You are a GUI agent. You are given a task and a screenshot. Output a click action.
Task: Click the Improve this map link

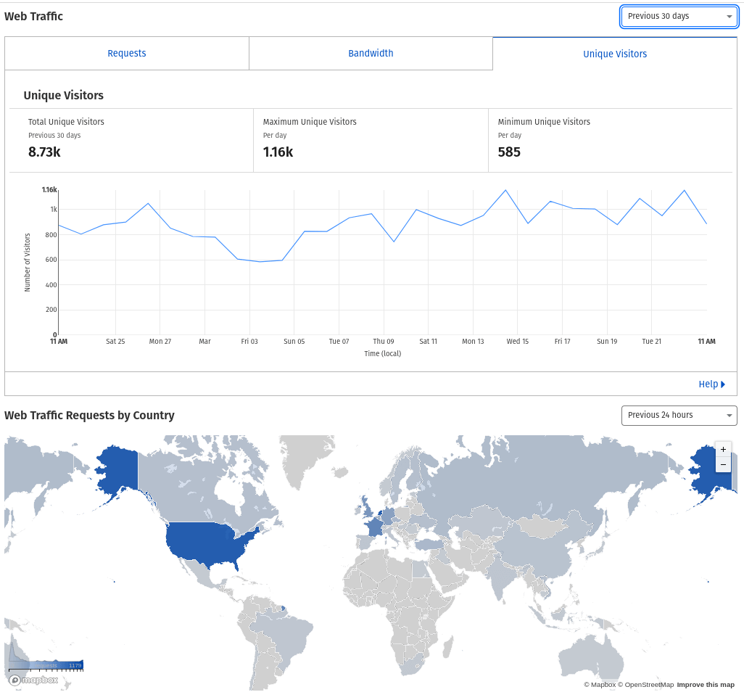click(x=706, y=685)
